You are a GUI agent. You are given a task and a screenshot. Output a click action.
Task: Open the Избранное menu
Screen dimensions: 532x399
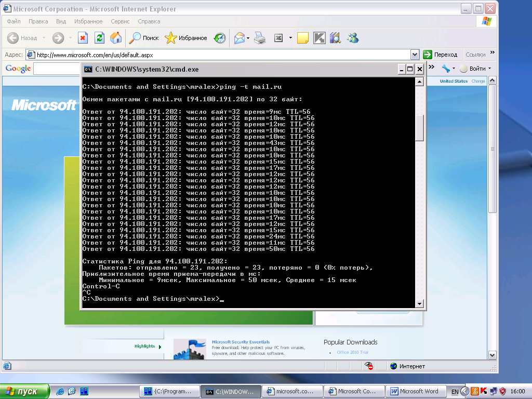[x=88, y=21]
